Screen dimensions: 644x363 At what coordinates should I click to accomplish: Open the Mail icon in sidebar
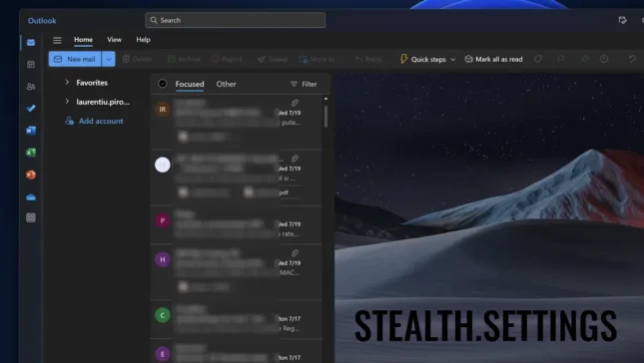click(x=31, y=43)
